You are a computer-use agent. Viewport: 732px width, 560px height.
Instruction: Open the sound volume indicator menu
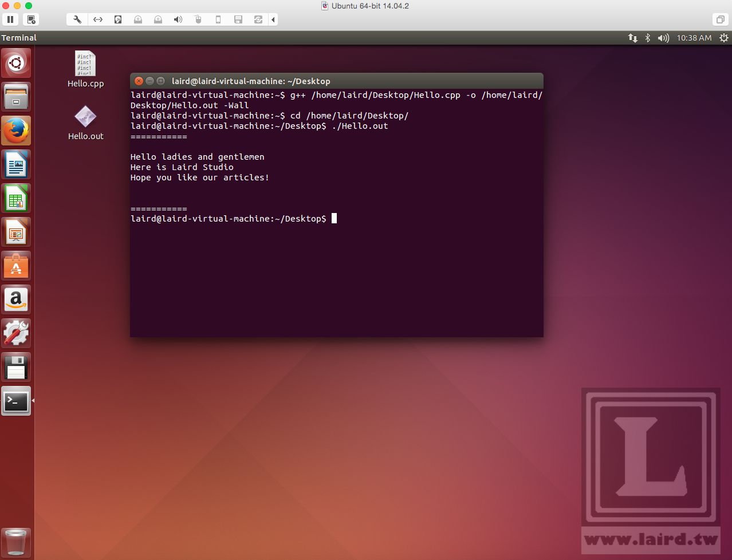click(x=664, y=38)
